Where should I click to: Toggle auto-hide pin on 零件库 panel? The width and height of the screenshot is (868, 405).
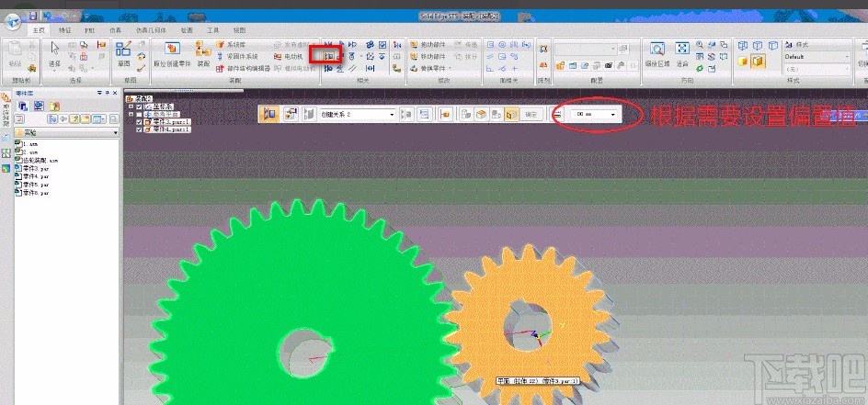(x=107, y=93)
